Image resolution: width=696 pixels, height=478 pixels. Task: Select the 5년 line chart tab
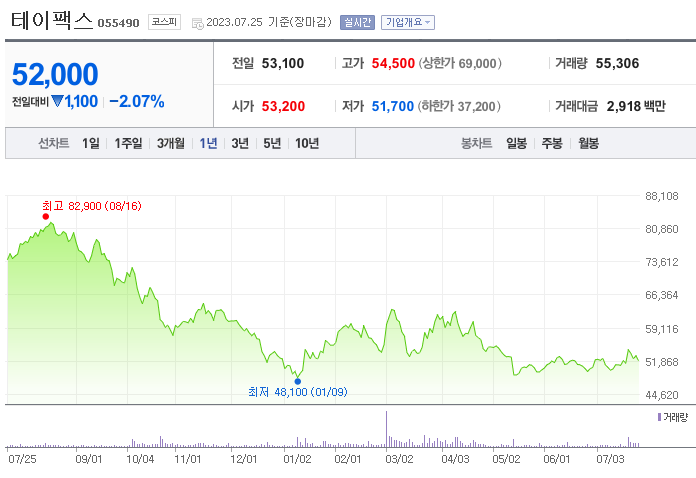pyautogui.click(x=272, y=143)
